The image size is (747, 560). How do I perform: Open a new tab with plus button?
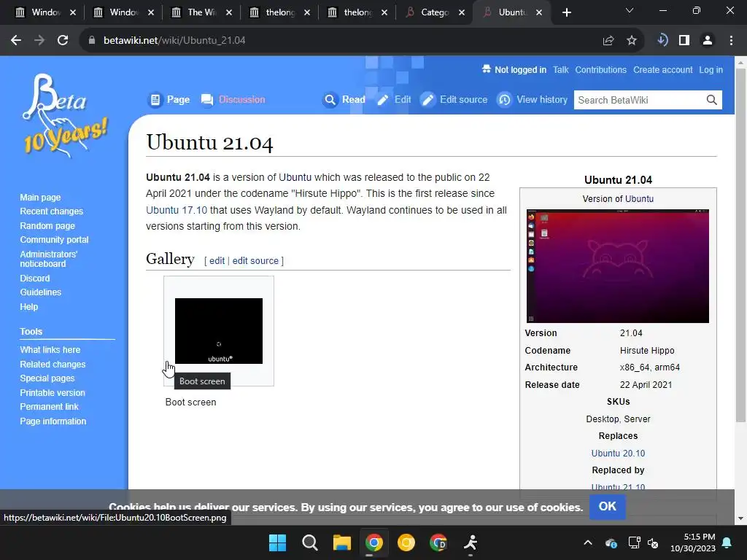pyautogui.click(x=566, y=13)
